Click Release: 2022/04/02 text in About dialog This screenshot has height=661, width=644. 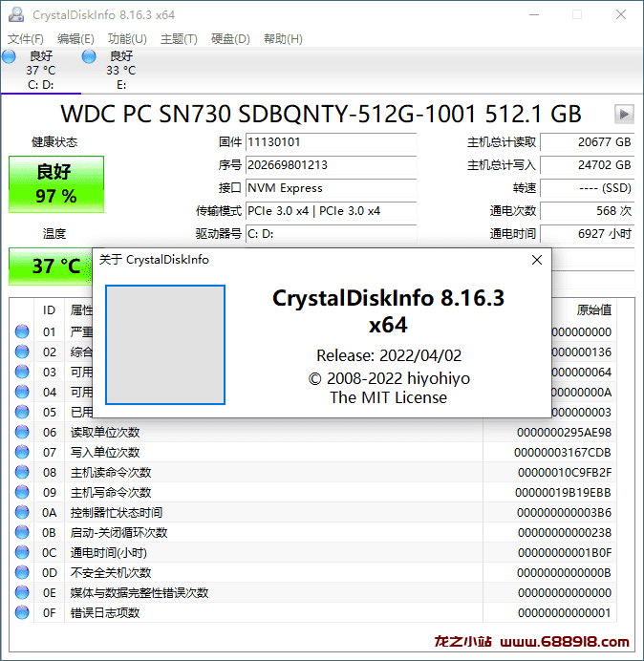click(x=389, y=355)
